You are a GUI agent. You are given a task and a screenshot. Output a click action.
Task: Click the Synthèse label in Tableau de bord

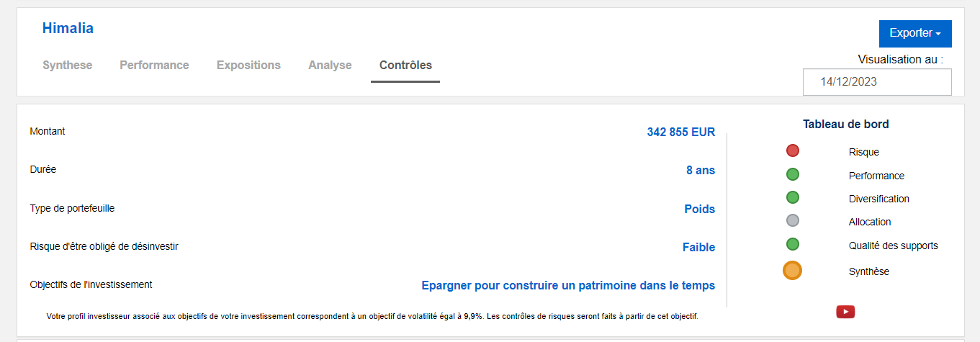(x=869, y=271)
